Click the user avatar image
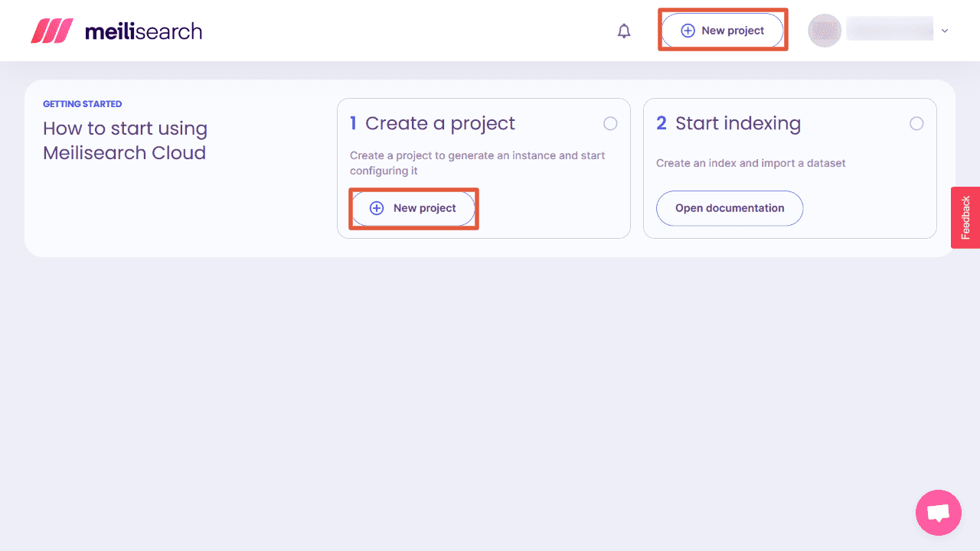Screen dimensions: 980x551 825,30
